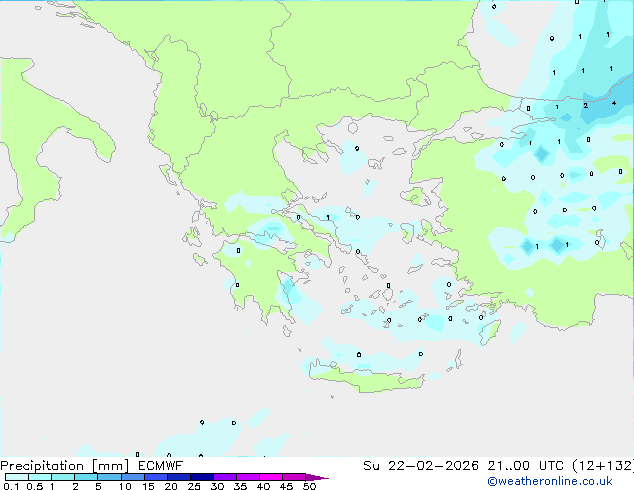Click the legend label "50"

[309, 486]
